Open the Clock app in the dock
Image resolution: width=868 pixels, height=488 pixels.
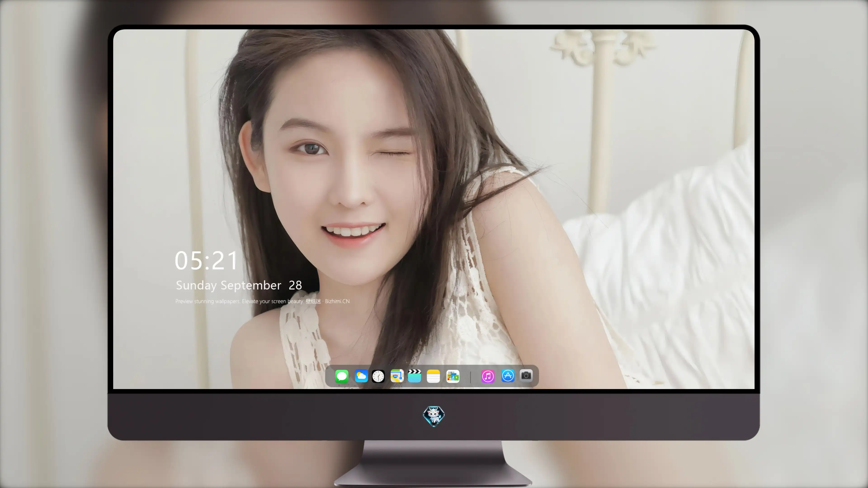click(378, 376)
